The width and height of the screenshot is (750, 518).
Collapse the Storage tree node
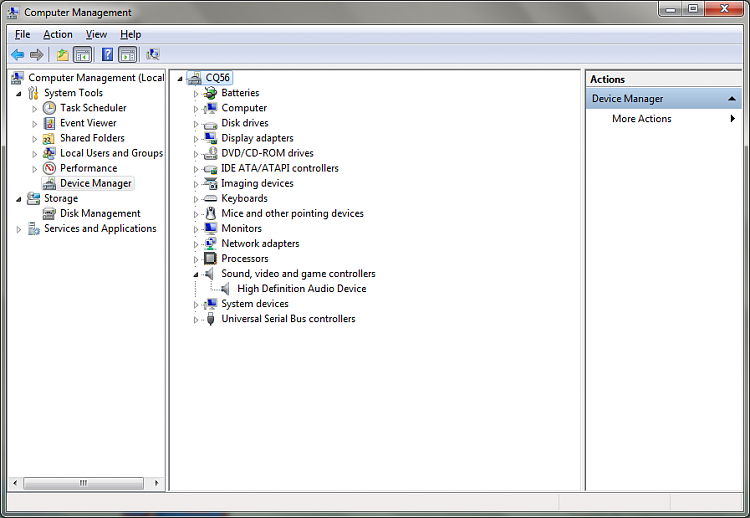pyautogui.click(x=19, y=199)
